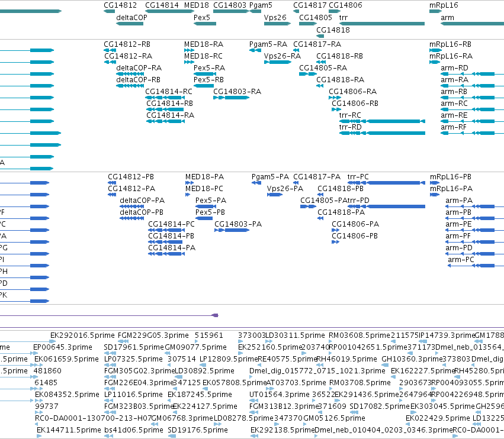Select the EK292016.5prime EST label
This screenshot has height=439, width=504.
pos(82,335)
